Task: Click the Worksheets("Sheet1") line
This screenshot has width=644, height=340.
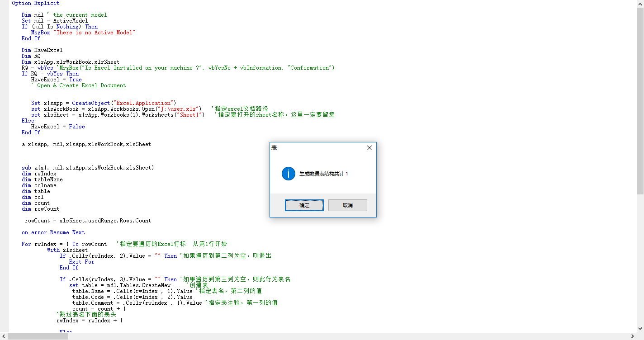Action: click(183, 115)
